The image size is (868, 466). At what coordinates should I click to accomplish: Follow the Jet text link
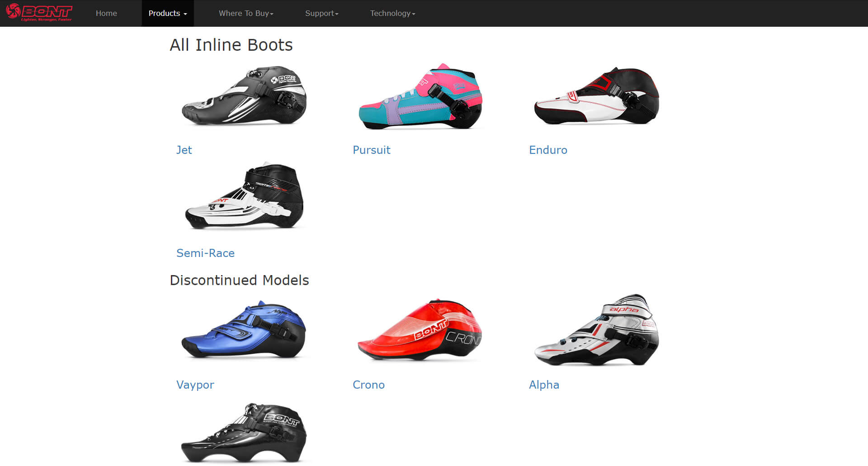184,150
